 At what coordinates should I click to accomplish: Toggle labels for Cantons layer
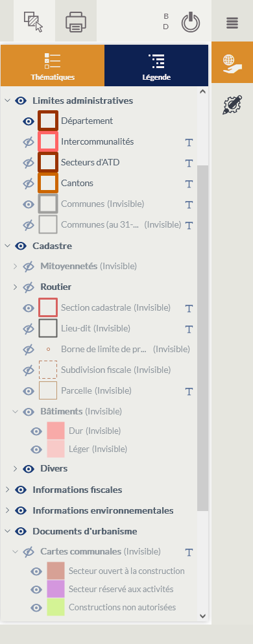(189, 184)
